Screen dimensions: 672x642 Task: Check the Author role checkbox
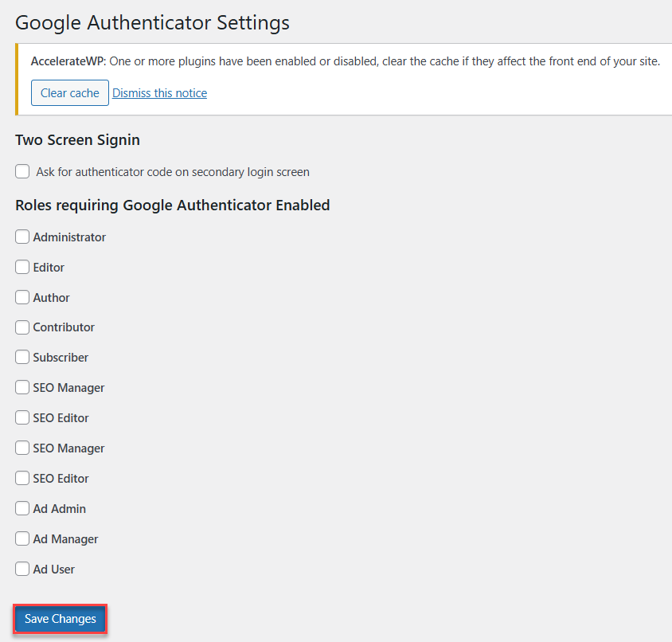tap(21, 297)
